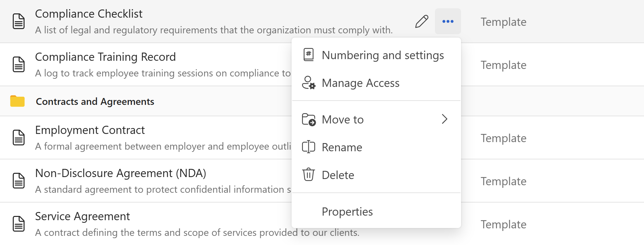Click the Compliance Checklist description text
The image size is (644, 245).
pos(214,30)
